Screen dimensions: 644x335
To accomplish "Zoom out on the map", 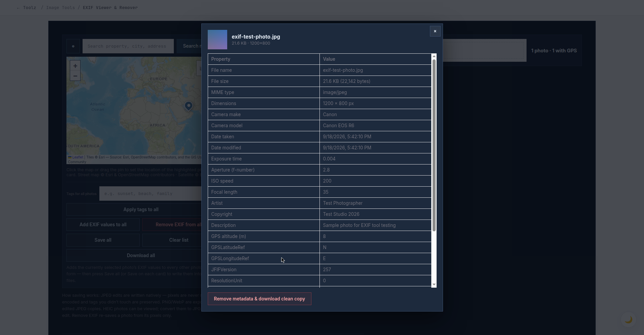I will [75, 76].
